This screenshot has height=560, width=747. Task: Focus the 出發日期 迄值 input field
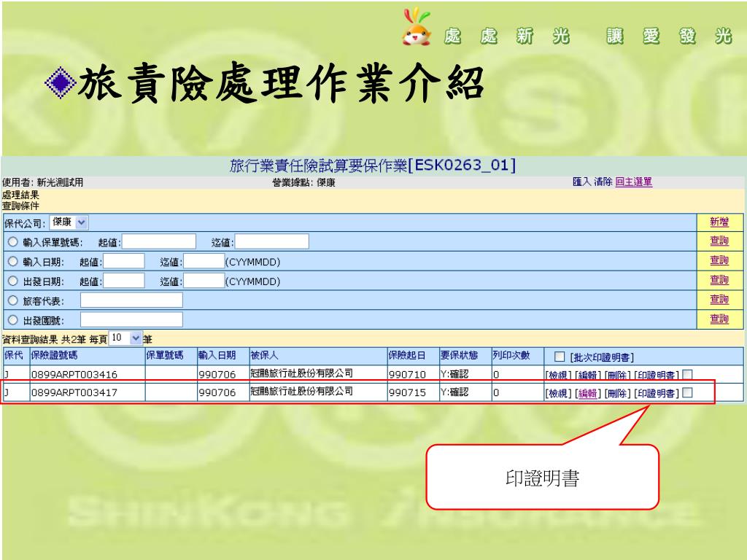click(204, 281)
